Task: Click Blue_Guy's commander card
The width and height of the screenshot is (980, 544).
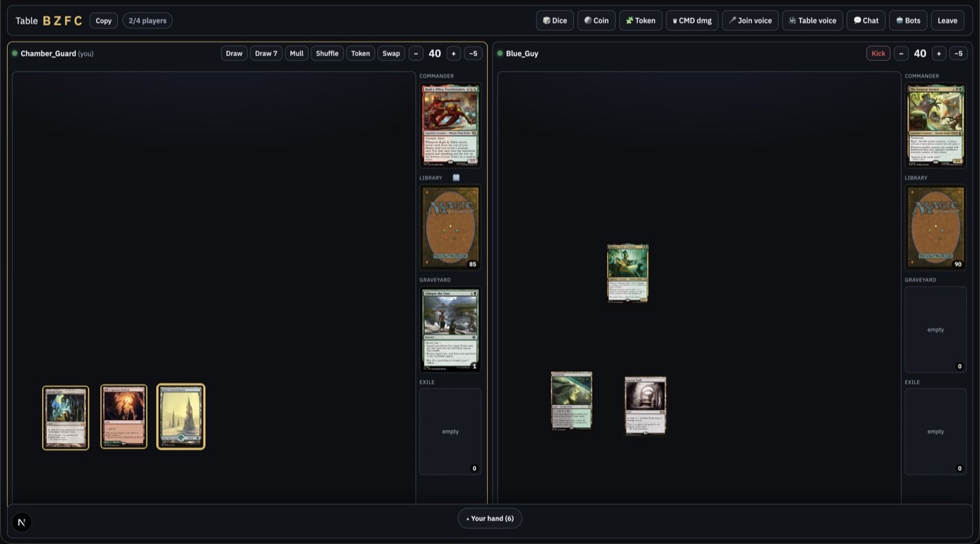Action: tap(935, 125)
